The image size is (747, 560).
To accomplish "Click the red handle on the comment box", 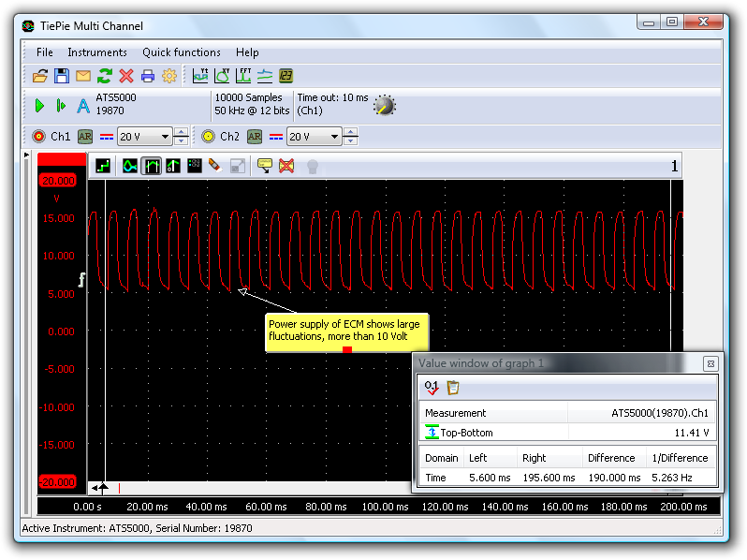I will [347, 350].
